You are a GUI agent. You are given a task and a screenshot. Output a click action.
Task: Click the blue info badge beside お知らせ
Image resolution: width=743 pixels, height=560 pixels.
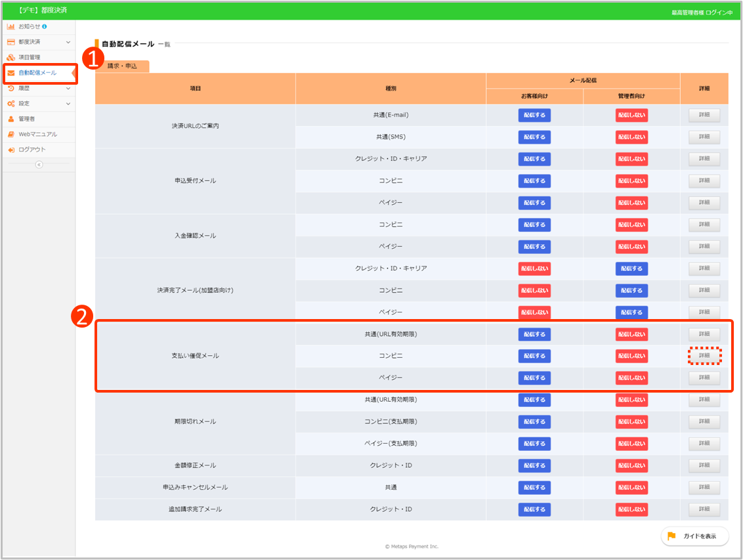tap(44, 26)
